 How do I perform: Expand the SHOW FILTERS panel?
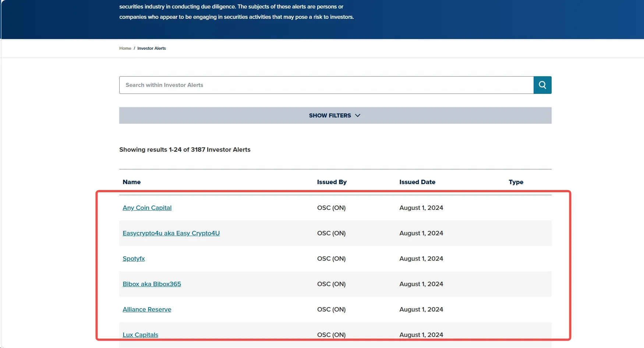tap(335, 116)
